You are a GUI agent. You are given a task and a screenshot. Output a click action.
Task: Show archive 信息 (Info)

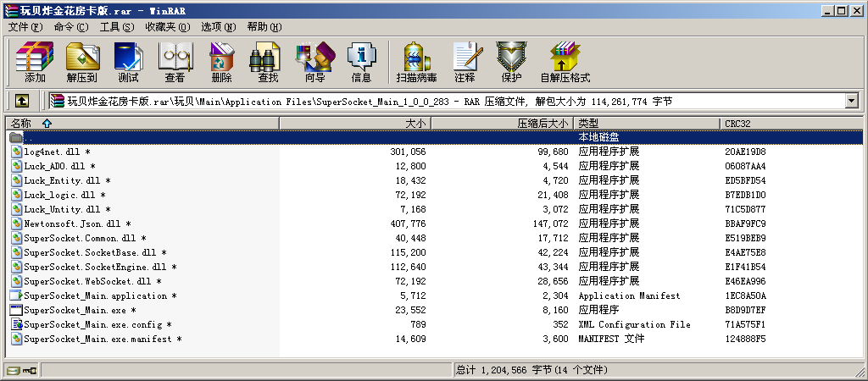pos(361,62)
